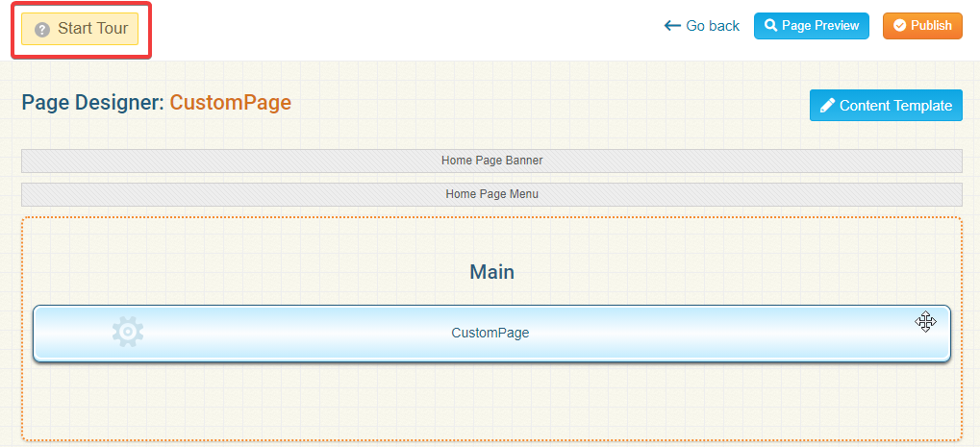Image resolution: width=980 pixels, height=447 pixels.
Task: Click the Page Designer heading text
Action: pyautogui.click(x=92, y=103)
